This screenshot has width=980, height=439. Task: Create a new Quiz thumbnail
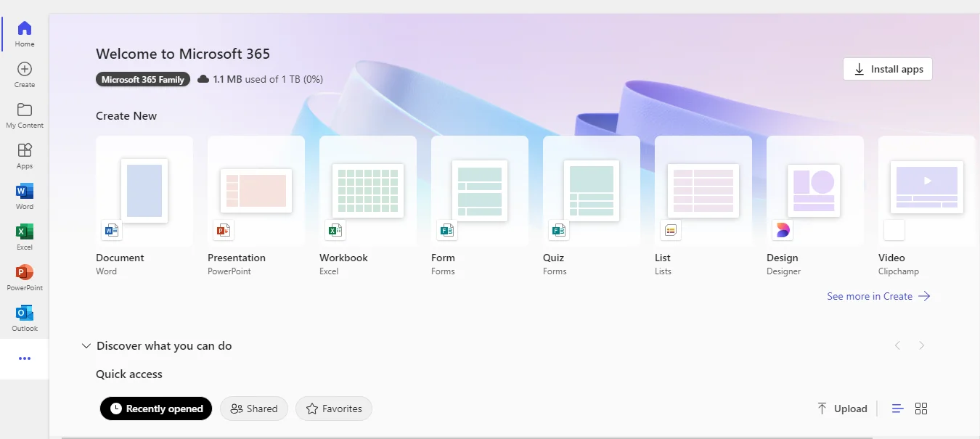pyautogui.click(x=592, y=191)
